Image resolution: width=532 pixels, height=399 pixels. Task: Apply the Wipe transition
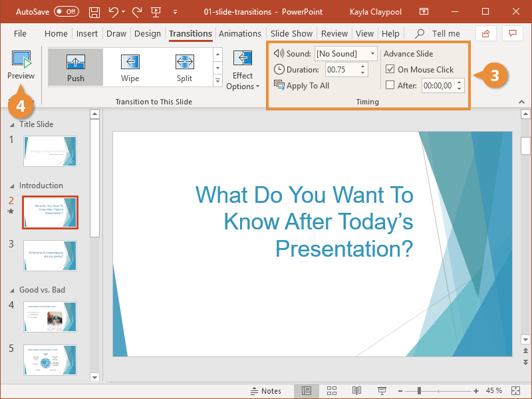click(130, 66)
